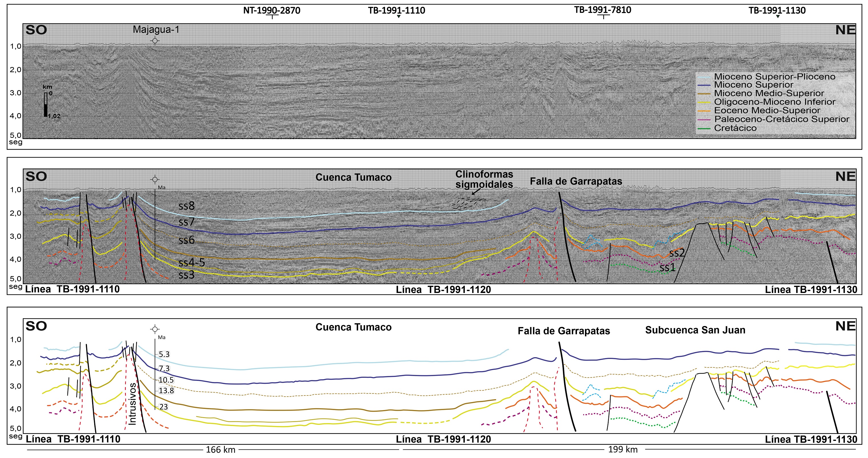
Task: Click the Clinoformas sigmoidales annotation label
Action: 484,179
